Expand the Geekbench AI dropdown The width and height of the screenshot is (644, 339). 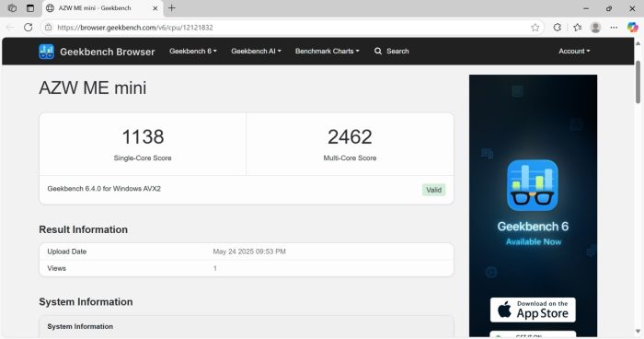tap(256, 51)
